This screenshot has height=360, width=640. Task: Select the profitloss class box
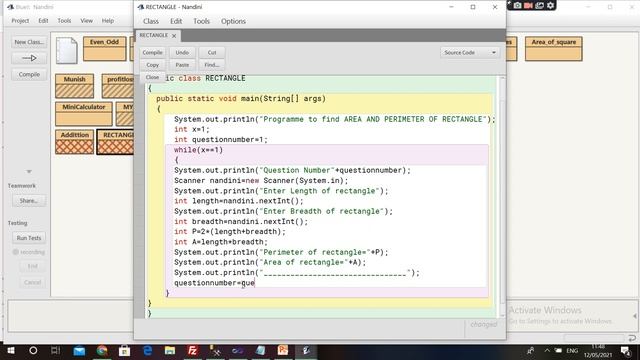118,86
